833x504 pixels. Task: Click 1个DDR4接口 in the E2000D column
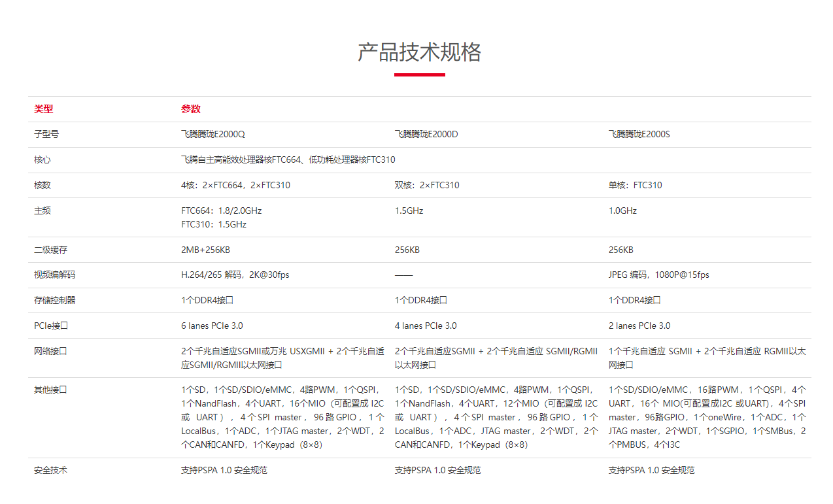(x=421, y=301)
